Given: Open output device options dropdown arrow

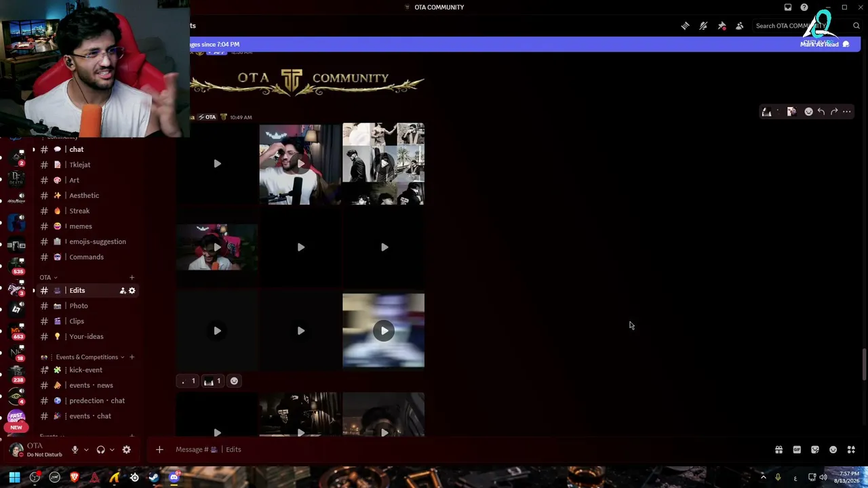Looking at the screenshot, I should [112, 449].
